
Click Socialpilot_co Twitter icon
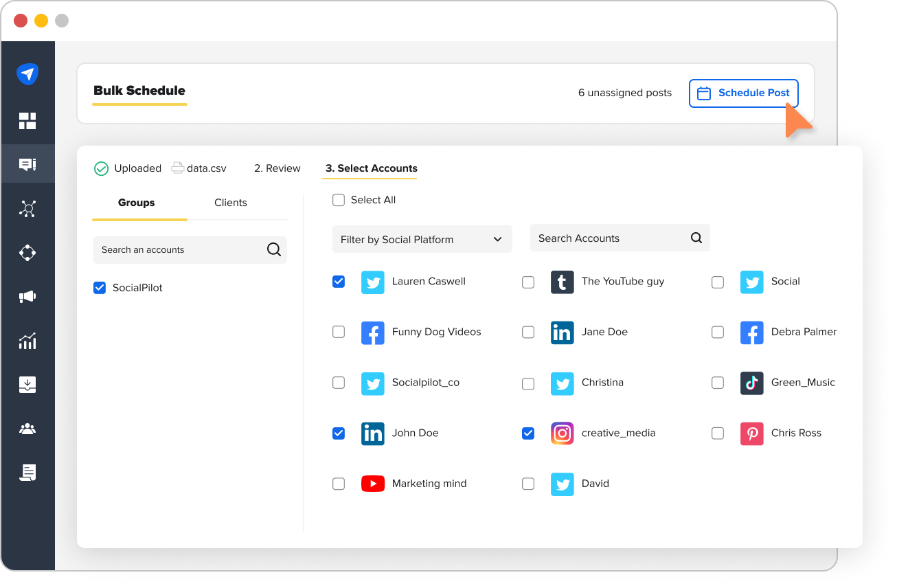[x=373, y=383]
